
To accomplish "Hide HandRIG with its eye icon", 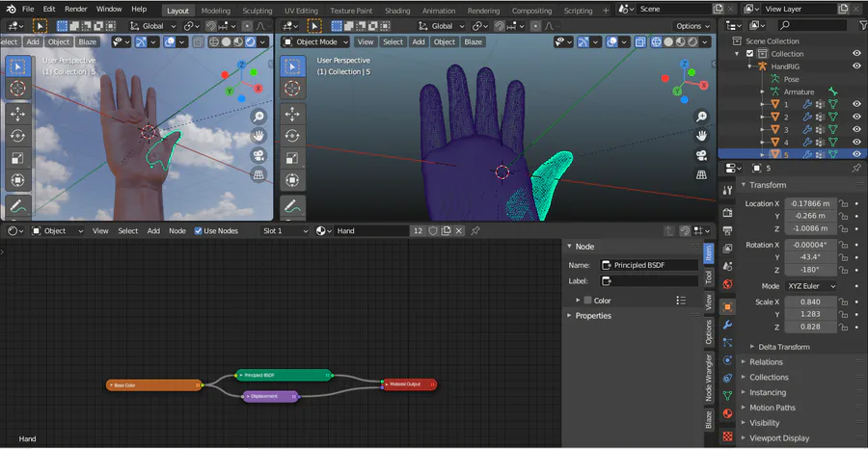I will (x=856, y=66).
